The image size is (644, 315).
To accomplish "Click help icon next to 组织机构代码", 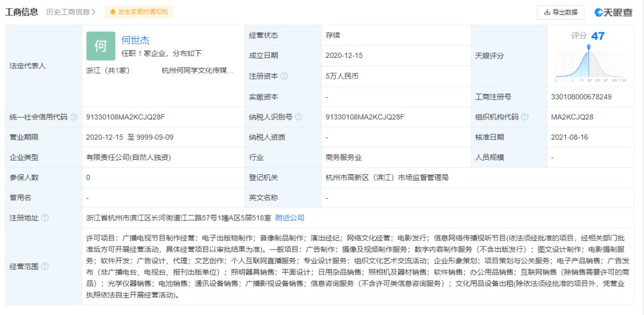I will (x=525, y=117).
